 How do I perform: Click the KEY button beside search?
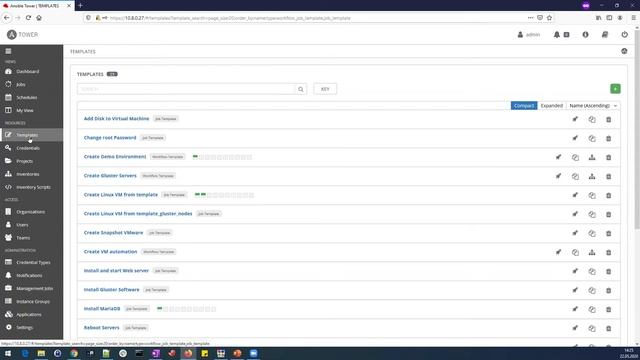tap(325, 89)
